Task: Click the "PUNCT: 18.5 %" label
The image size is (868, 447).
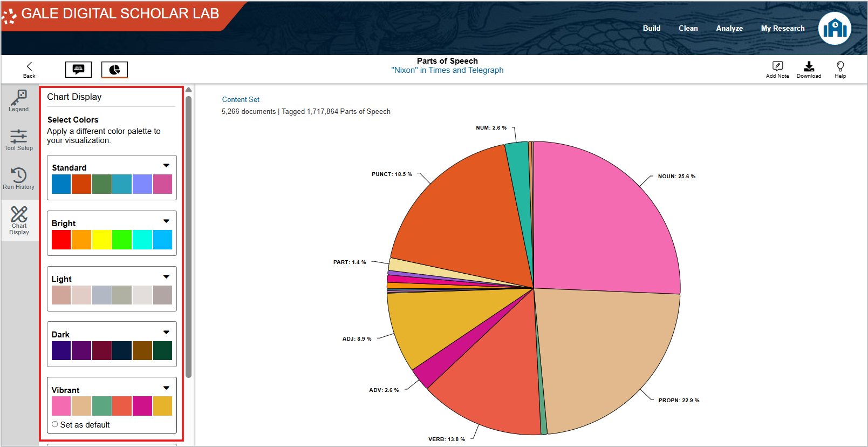Action: [392, 174]
